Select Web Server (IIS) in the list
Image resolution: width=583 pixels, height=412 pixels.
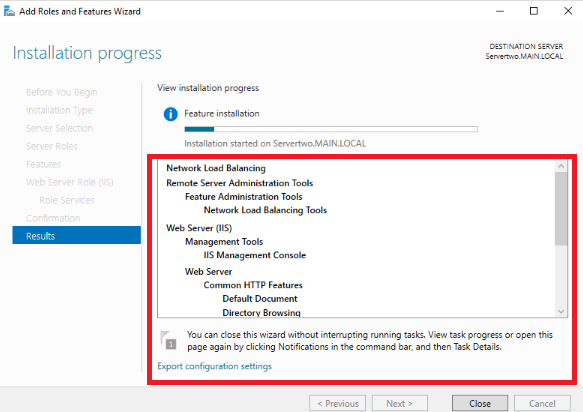point(199,228)
